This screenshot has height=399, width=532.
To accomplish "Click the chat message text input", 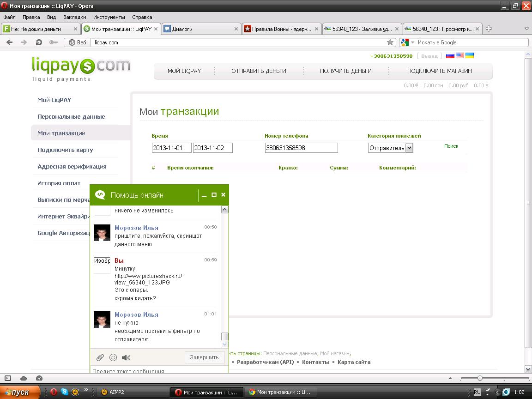I will [x=159, y=370].
